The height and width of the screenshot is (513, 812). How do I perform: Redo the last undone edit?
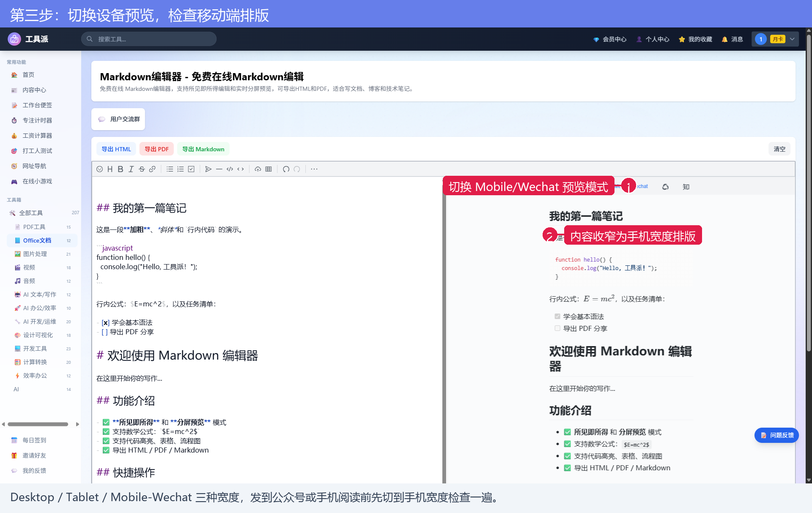point(297,169)
